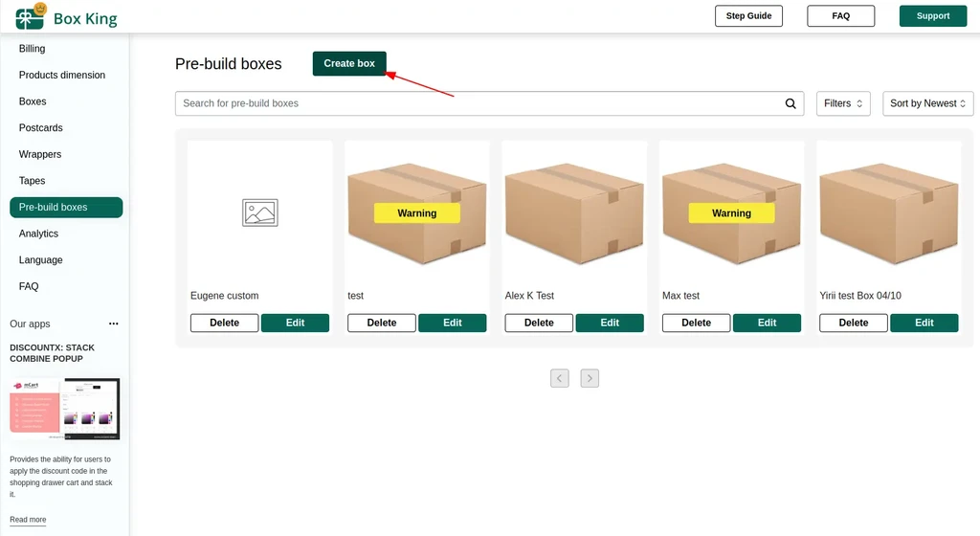Click the DiscountX app preview image

pos(64,409)
